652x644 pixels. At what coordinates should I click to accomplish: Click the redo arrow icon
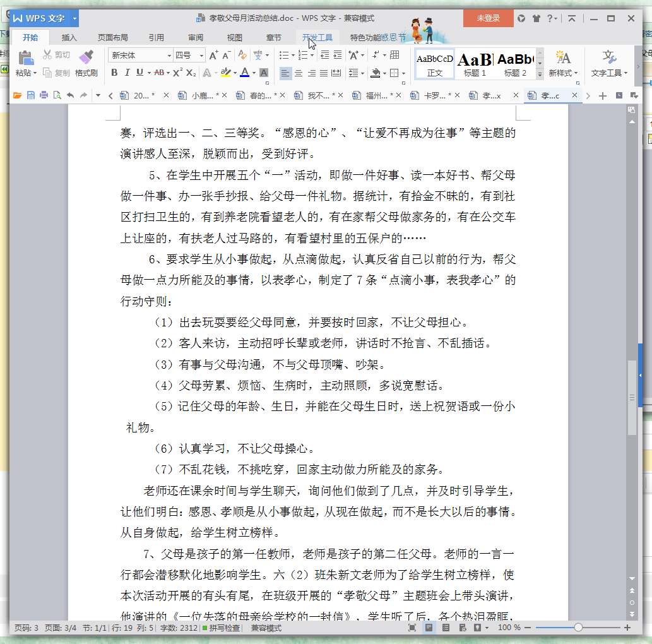[x=83, y=95]
